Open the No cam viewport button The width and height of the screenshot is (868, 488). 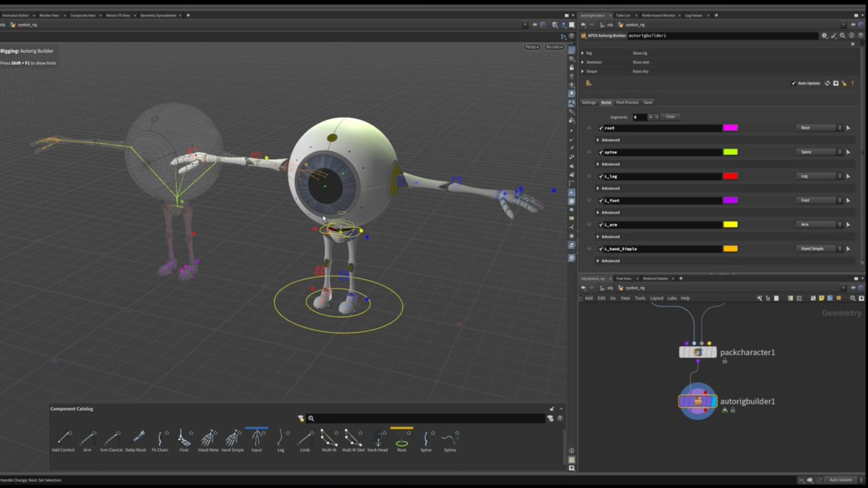click(554, 47)
